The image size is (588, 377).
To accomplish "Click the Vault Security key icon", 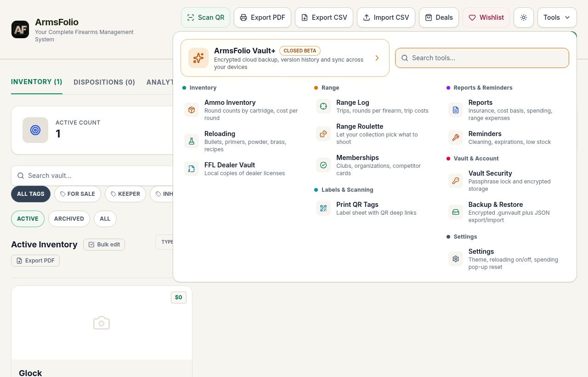I will (x=456, y=181).
